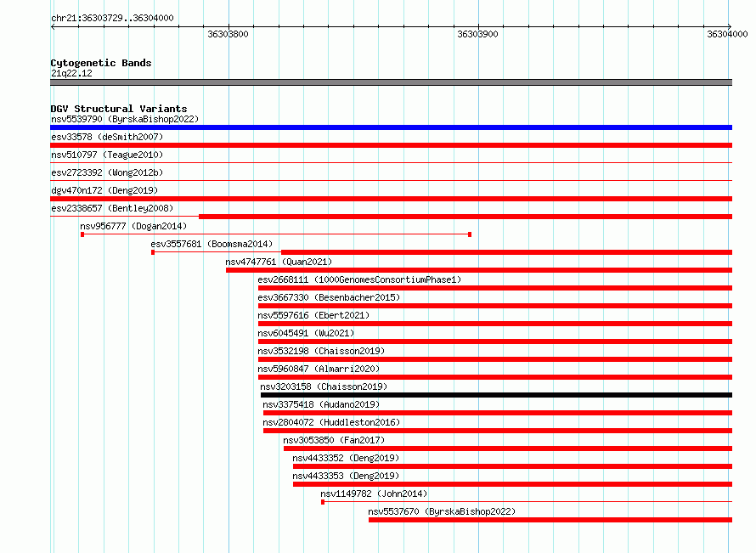This screenshot has width=756, height=553.
Task: Click the nsv1149782 thin span line
Action: [527, 502]
